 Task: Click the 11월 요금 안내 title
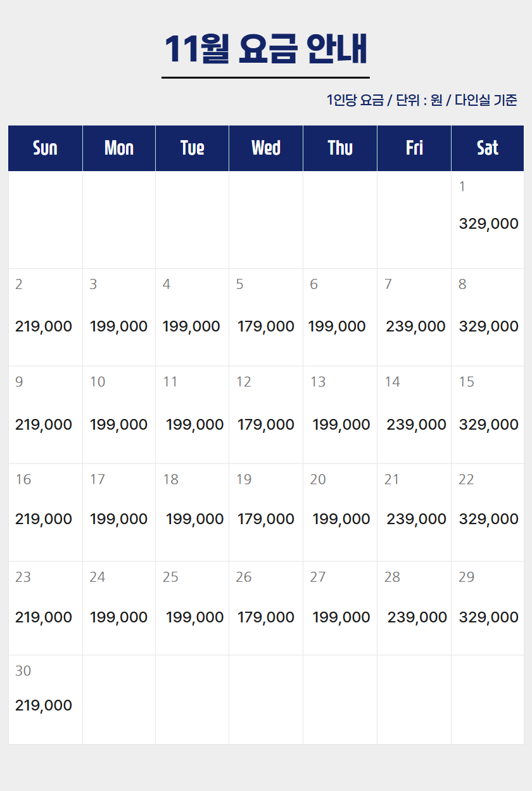(x=266, y=49)
